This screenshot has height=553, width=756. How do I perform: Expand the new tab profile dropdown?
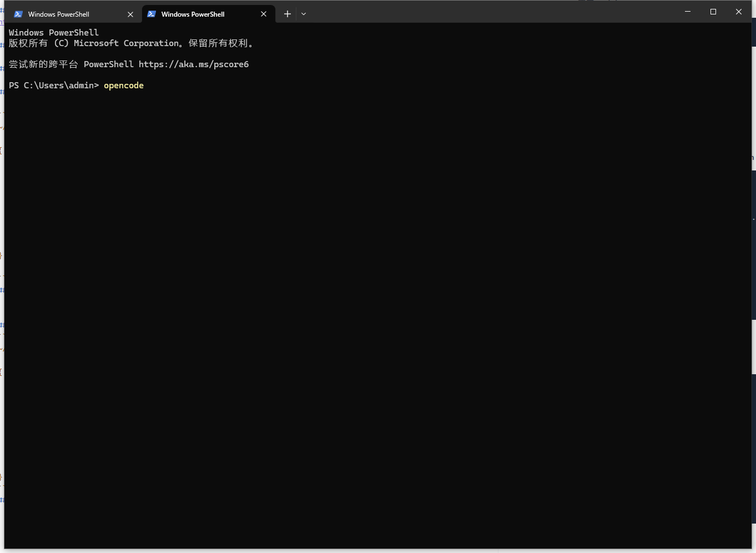tap(304, 14)
